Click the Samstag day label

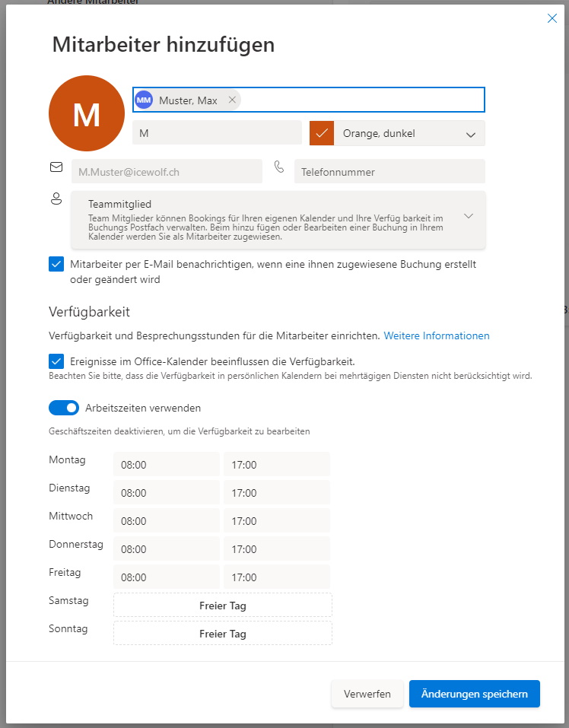tap(68, 600)
